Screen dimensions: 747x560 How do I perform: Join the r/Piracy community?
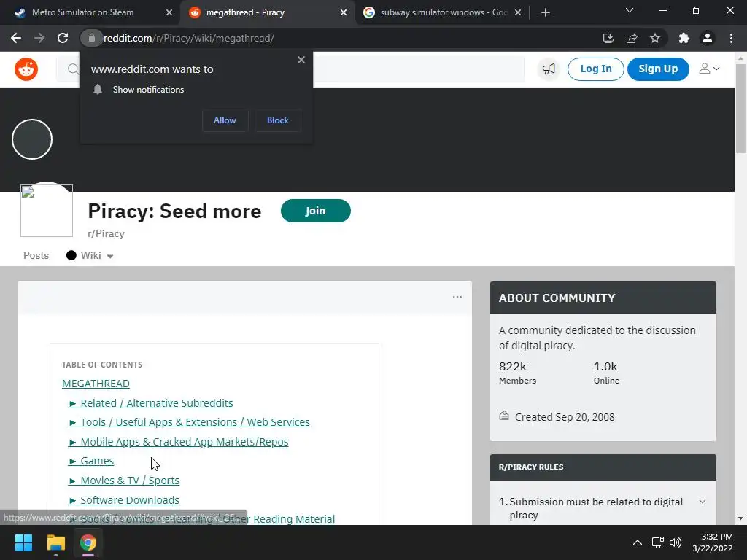pyautogui.click(x=315, y=211)
